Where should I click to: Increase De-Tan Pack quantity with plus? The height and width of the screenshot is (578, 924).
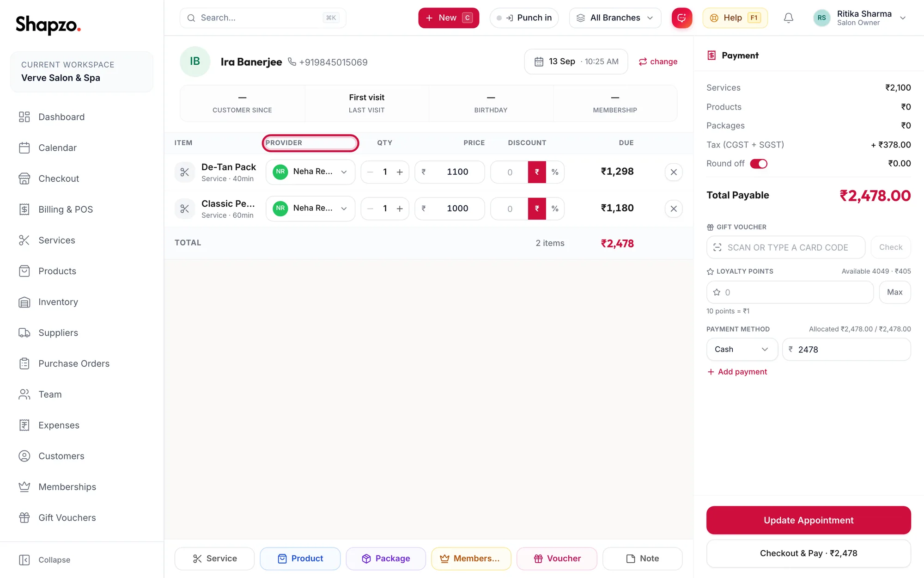coord(400,172)
